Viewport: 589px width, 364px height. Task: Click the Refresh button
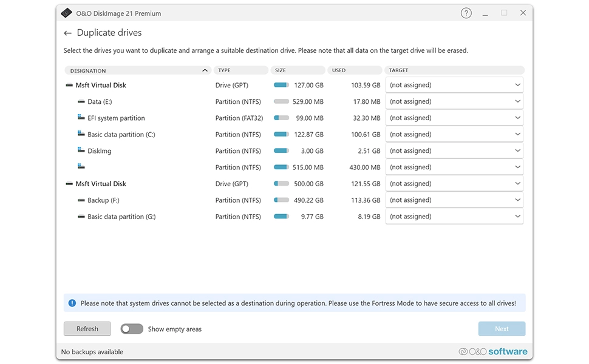pyautogui.click(x=87, y=328)
